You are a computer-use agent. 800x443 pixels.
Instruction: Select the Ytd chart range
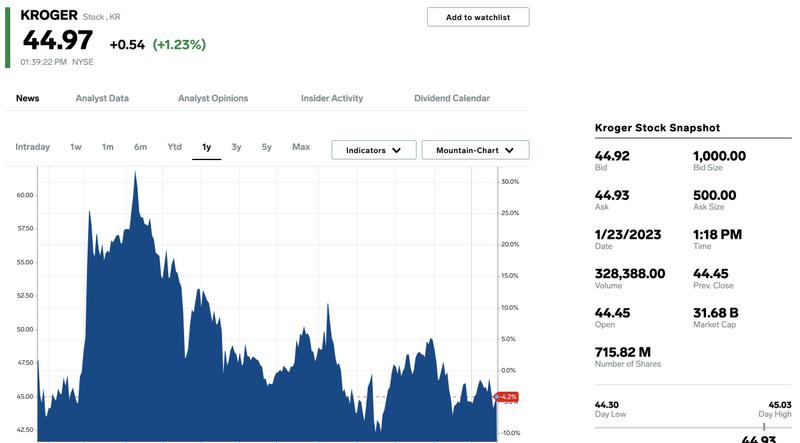[x=174, y=147]
